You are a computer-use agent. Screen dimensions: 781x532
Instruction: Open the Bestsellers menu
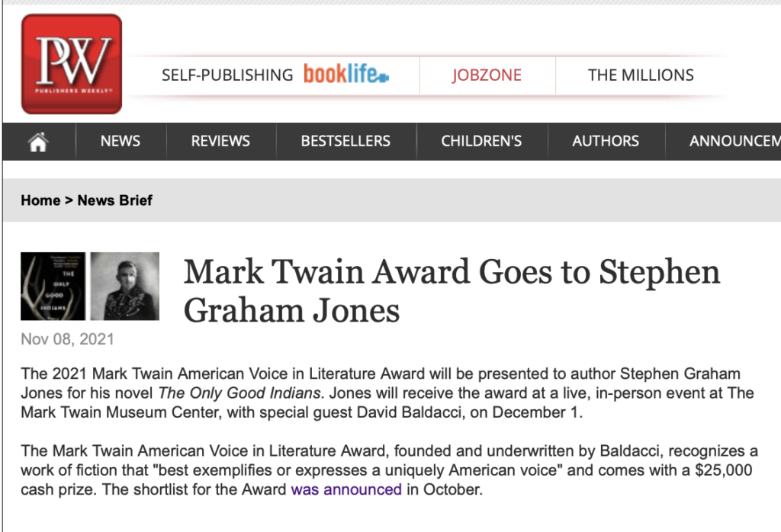click(x=346, y=141)
